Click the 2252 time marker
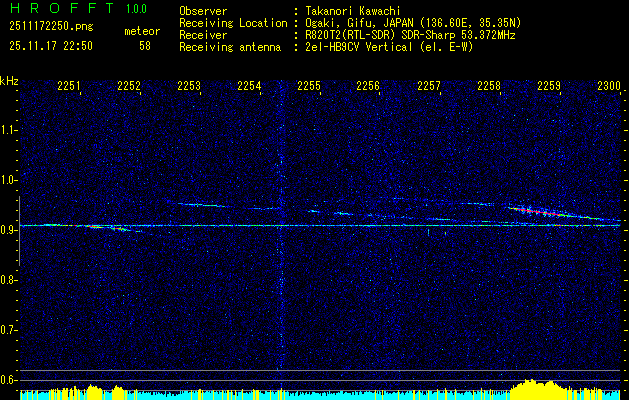629x400 pixels. pos(129,85)
